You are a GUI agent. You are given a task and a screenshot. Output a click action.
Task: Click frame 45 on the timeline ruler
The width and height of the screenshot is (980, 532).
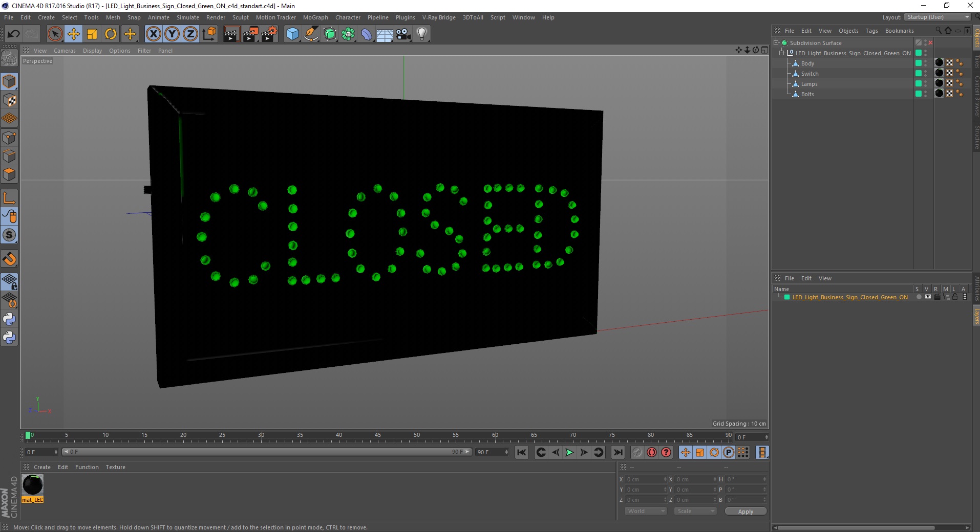coord(378,436)
